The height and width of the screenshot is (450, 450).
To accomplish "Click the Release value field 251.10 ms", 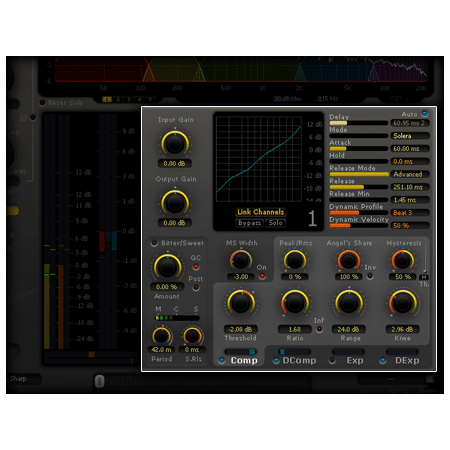I will (410, 187).
